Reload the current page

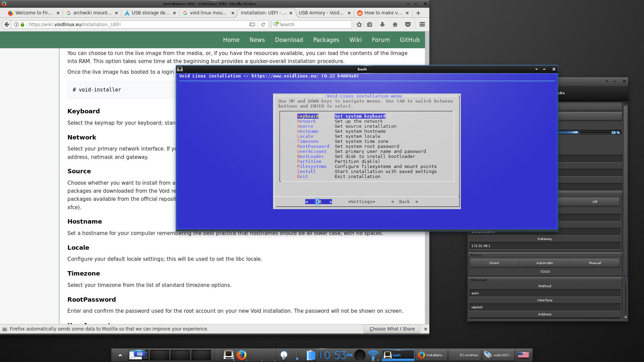pos(263,24)
